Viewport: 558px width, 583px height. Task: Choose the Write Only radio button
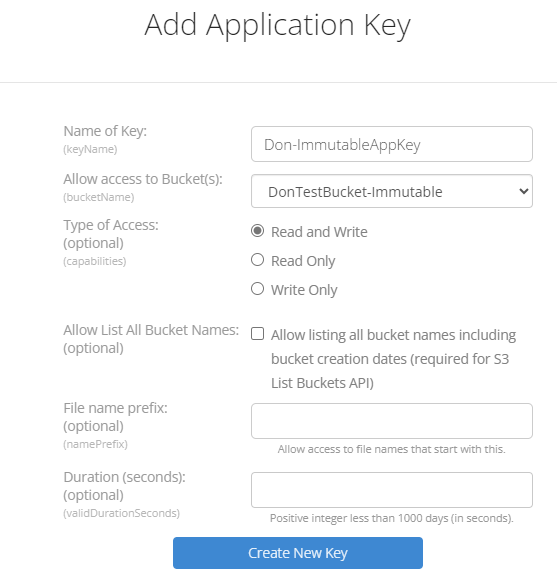coord(257,289)
